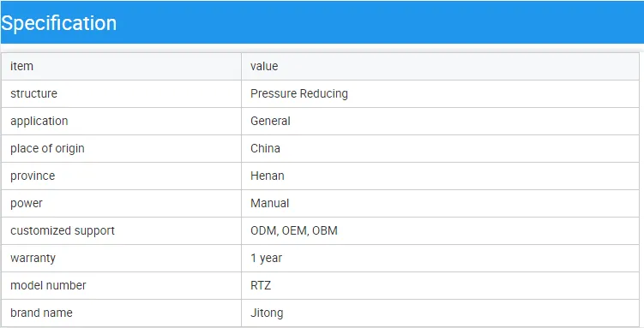Image resolution: width=644 pixels, height=328 pixels.
Task: Click the Specification header title
Action: (58, 23)
